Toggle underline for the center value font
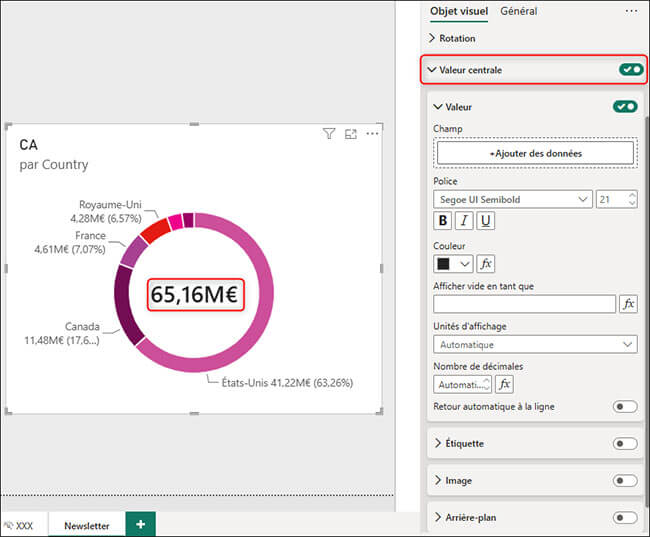Image resolution: width=650 pixels, height=537 pixels. 485,221
